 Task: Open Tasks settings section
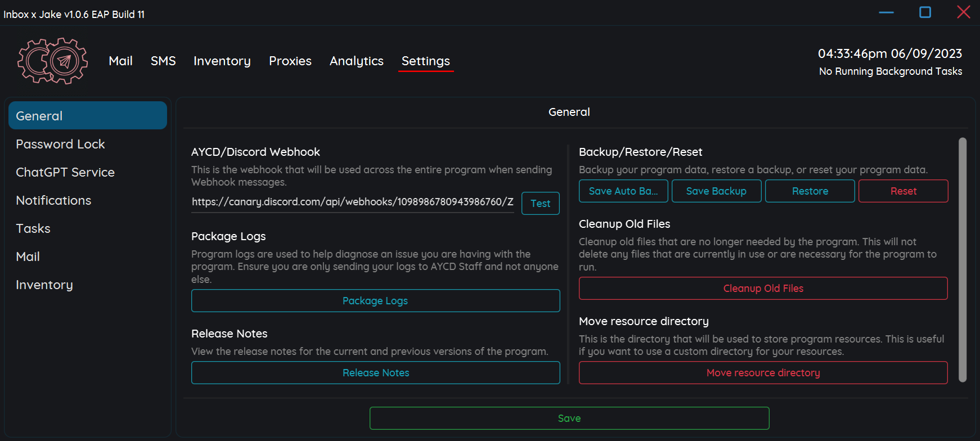click(33, 228)
